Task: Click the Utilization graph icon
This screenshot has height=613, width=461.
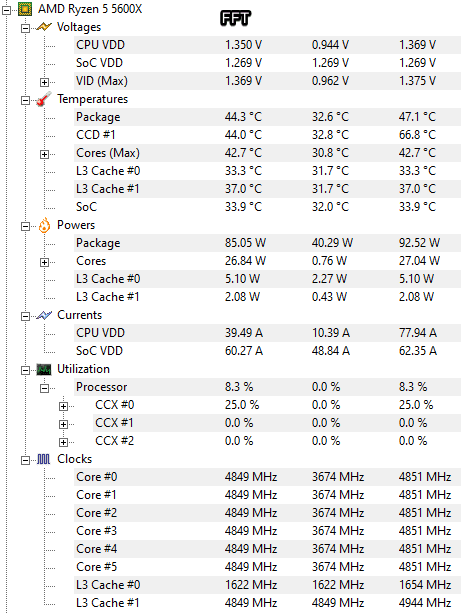Action: click(x=44, y=369)
